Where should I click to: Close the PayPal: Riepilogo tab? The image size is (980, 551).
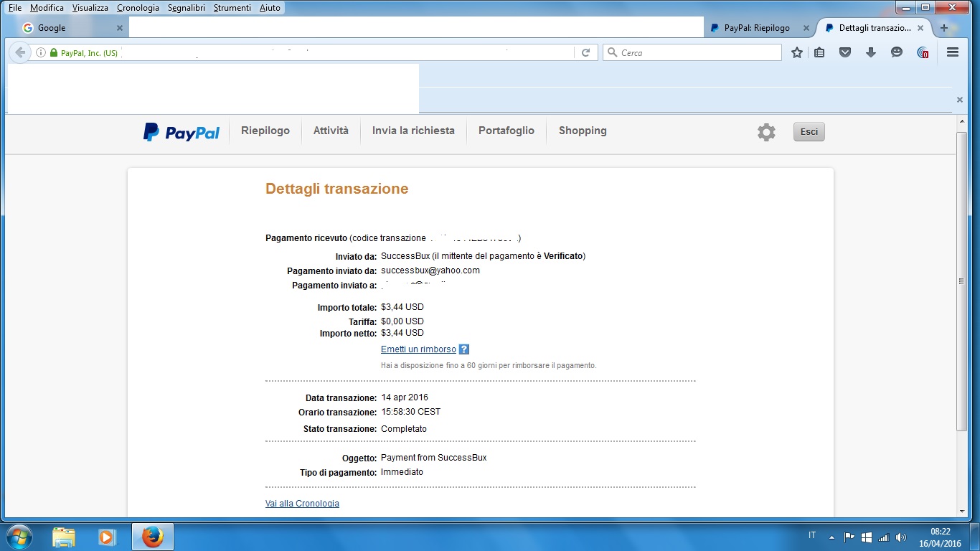(806, 28)
